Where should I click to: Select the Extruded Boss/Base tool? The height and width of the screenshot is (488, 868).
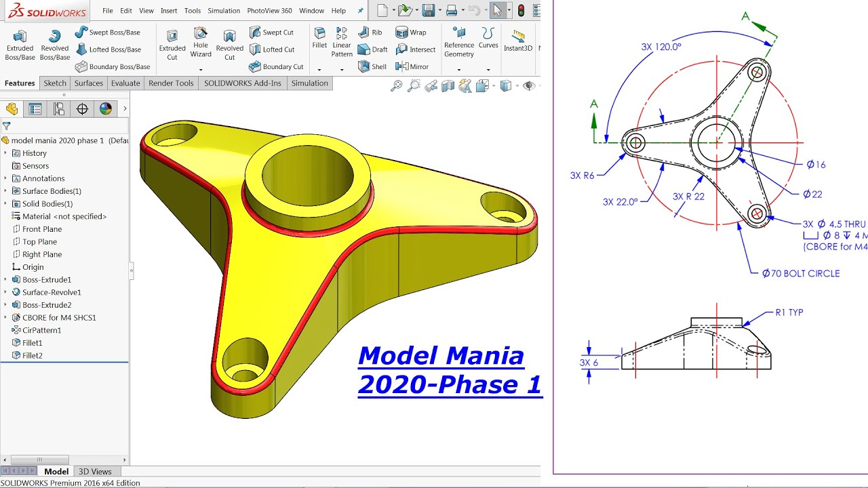[20, 45]
